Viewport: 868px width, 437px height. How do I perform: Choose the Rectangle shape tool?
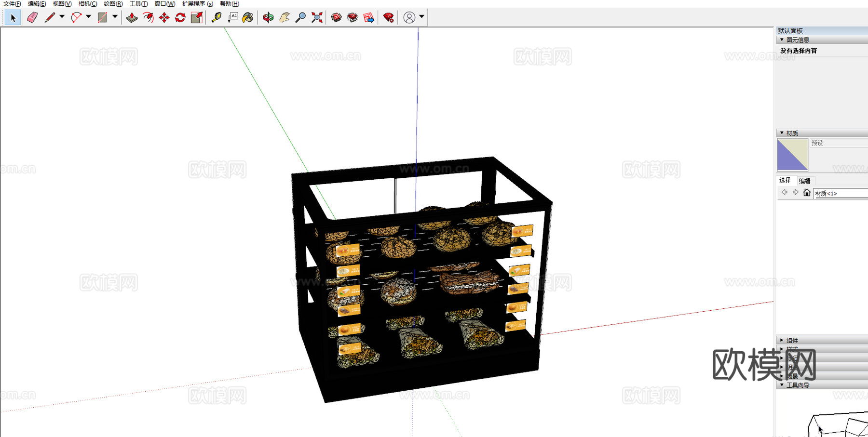pyautogui.click(x=102, y=18)
